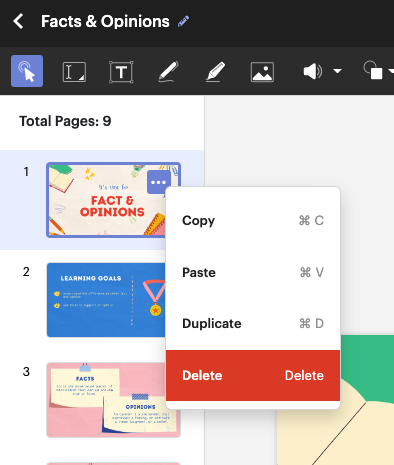Open the audio options dropdown arrow
This screenshot has width=394, height=465.
pos(337,71)
